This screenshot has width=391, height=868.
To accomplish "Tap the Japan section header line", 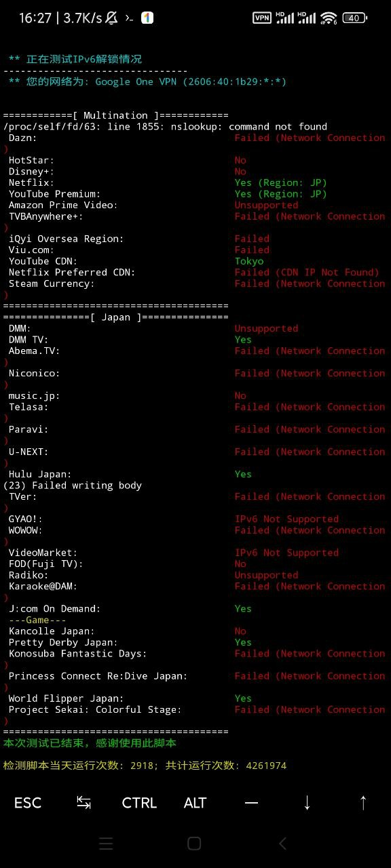I will click(116, 317).
